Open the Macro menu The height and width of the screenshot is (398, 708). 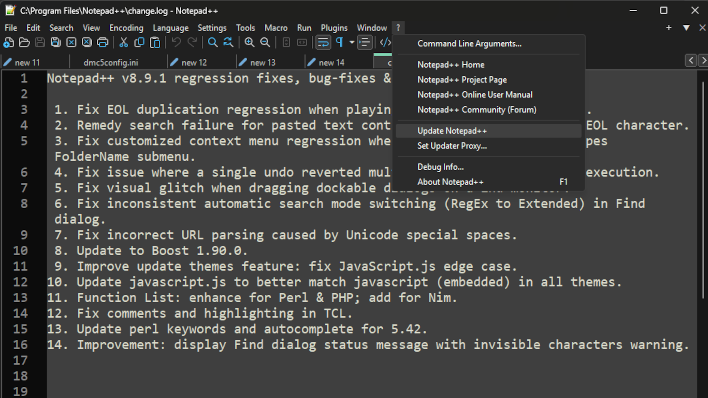click(x=276, y=28)
